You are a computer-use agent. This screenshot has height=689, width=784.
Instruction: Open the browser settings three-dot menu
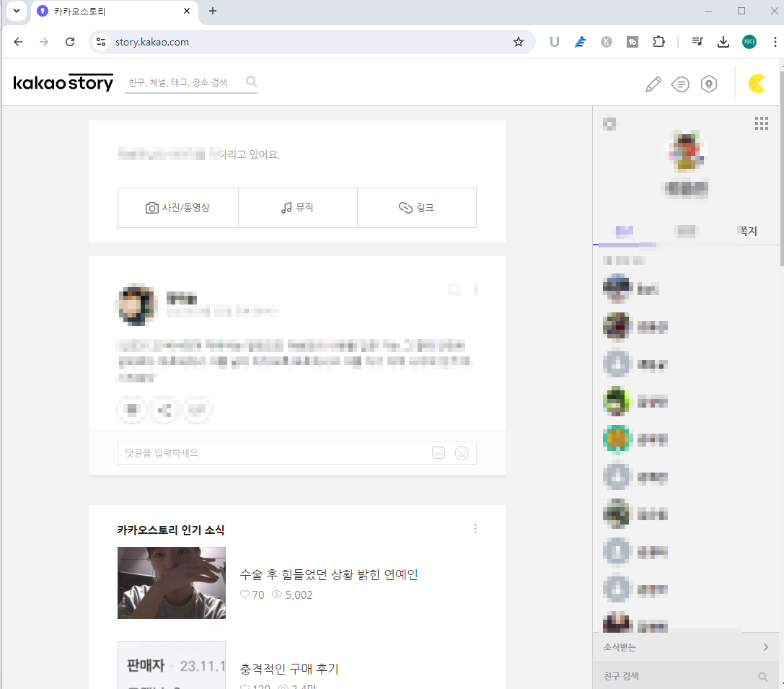[x=775, y=42]
